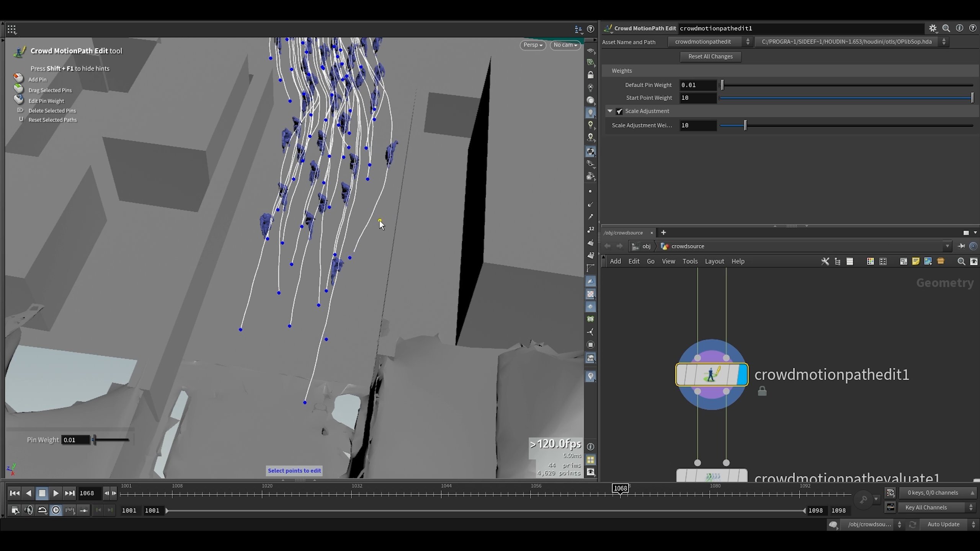This screenshot has height=551, width=980.
Task: Click the gear icon in parameter pane
Action: tap(933, 28)
